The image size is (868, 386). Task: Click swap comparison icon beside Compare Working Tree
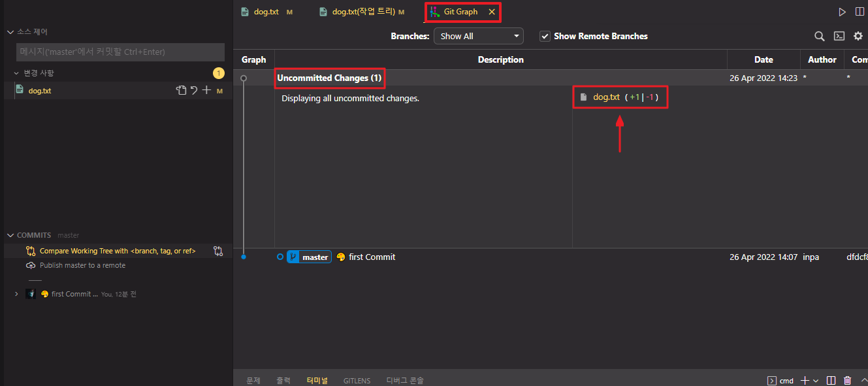point(218,251)
